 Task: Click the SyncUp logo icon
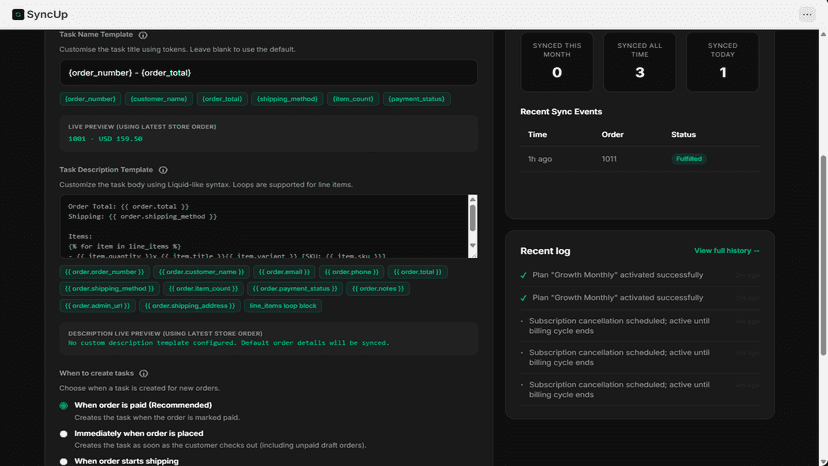tap(18, 14)
